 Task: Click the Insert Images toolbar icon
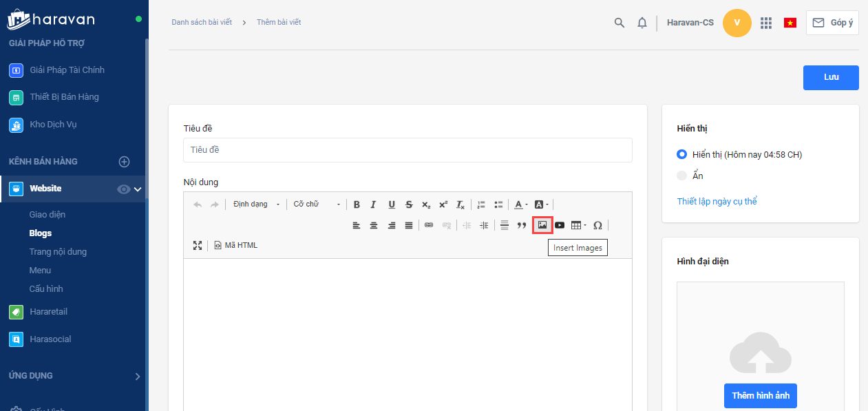coord(542,225)
